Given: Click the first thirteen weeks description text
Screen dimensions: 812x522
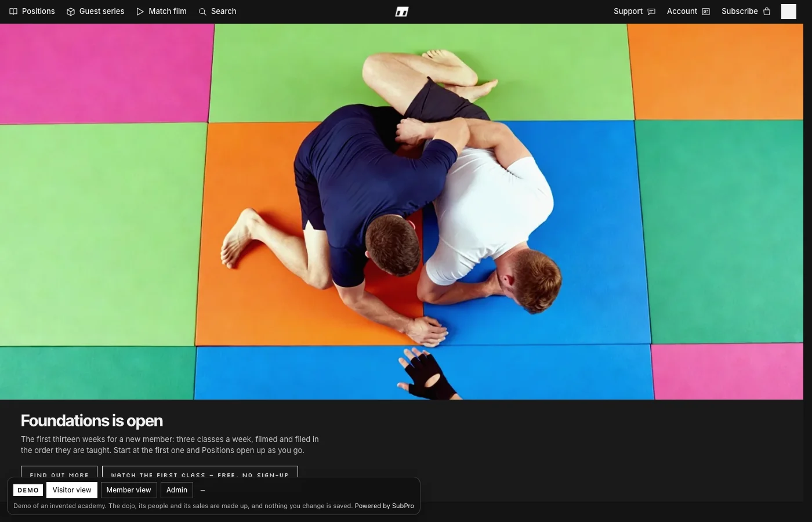Looking at the screenshot, I should [170, 445].
